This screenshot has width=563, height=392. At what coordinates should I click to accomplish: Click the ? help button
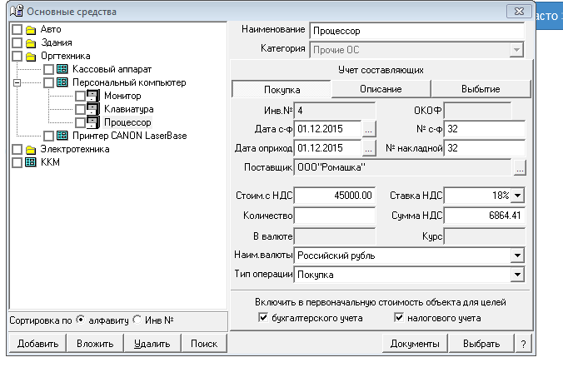(523, 344)
